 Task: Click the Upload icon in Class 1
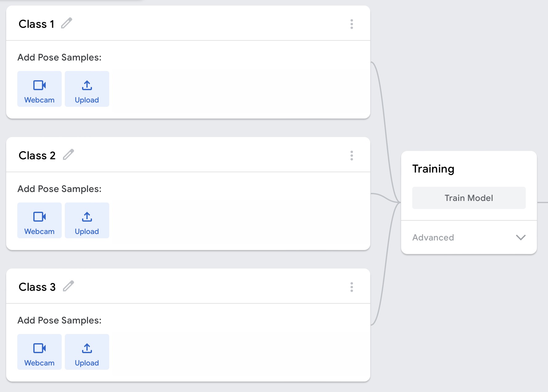click(87, 89)
